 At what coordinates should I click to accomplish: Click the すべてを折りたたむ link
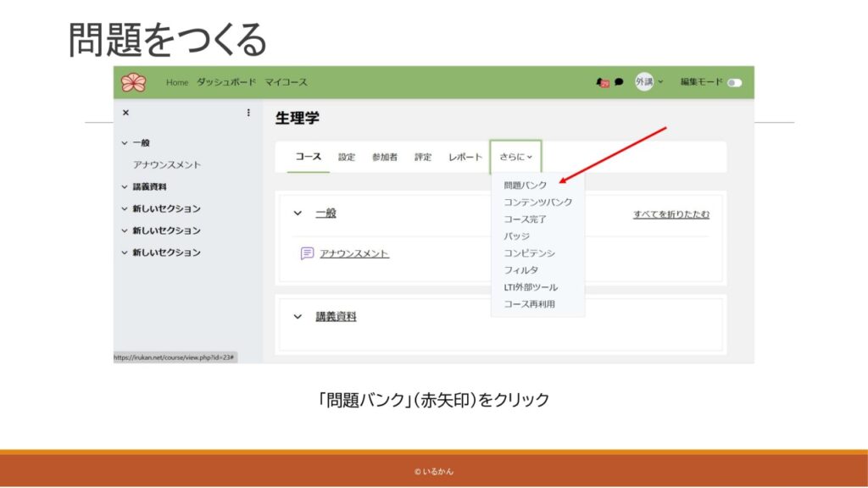coord(670,214)
